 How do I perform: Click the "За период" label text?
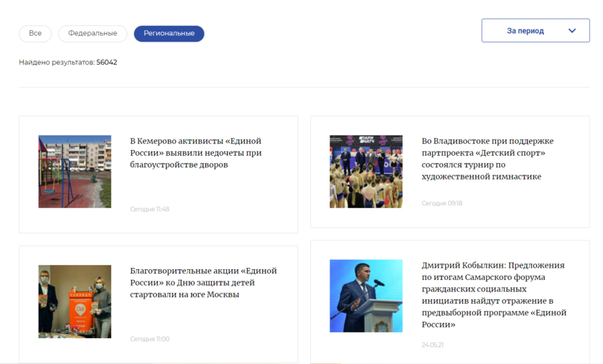point(525,31)
